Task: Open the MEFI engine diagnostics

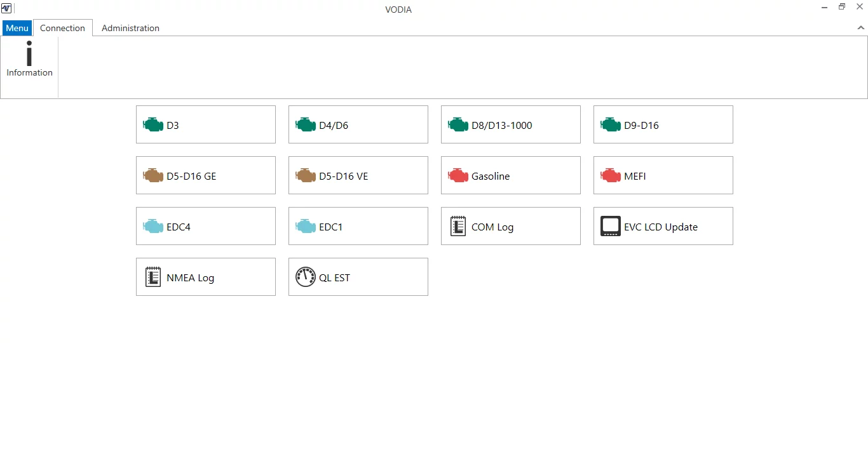Action: click(663, 175)
